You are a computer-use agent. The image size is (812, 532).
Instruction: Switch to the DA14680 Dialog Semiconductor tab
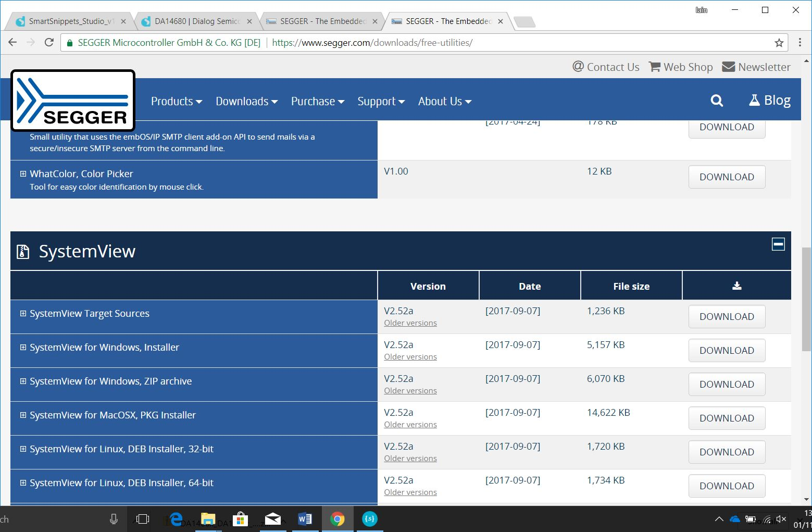click(x=197, y=21)
